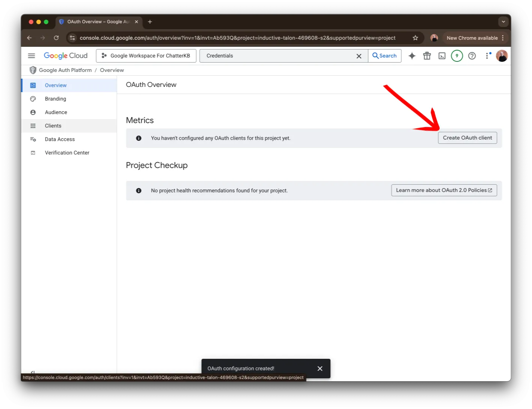Open the Gemini AI sparkle assistant
532x409 pixels.
pos(412,56)
